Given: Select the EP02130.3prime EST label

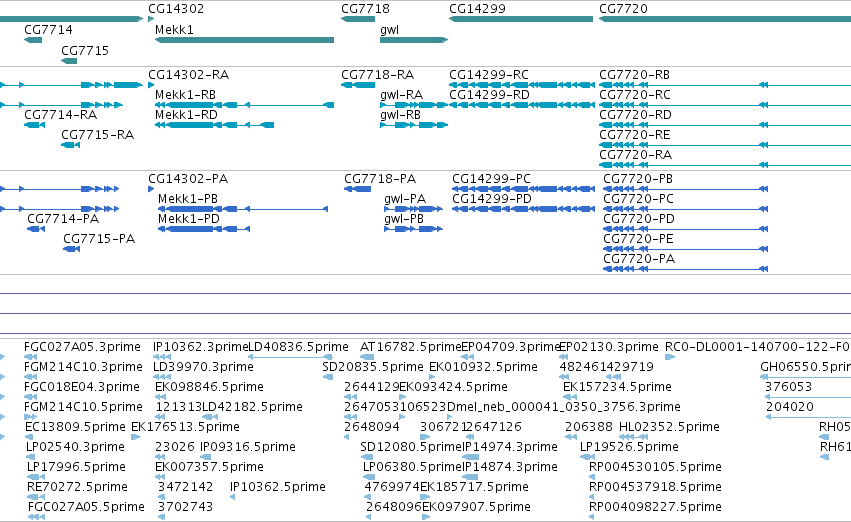Looking at the screenshot, I should (608, 347).
